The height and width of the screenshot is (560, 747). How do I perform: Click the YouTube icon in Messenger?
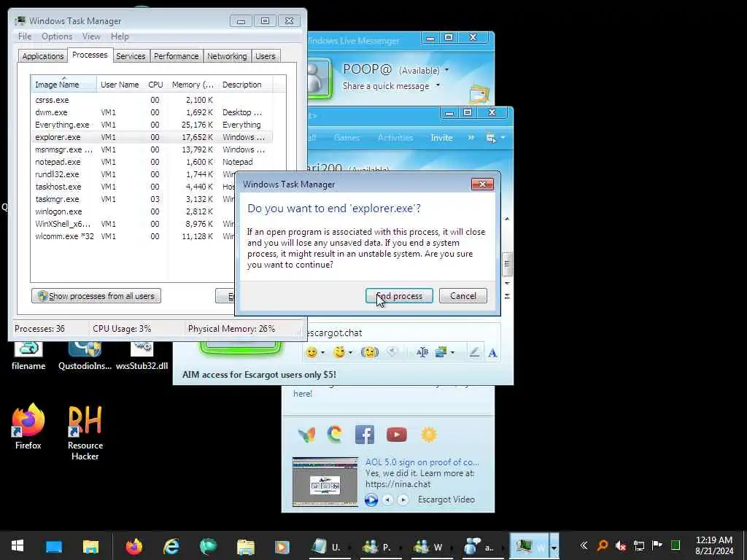(396, 435)
